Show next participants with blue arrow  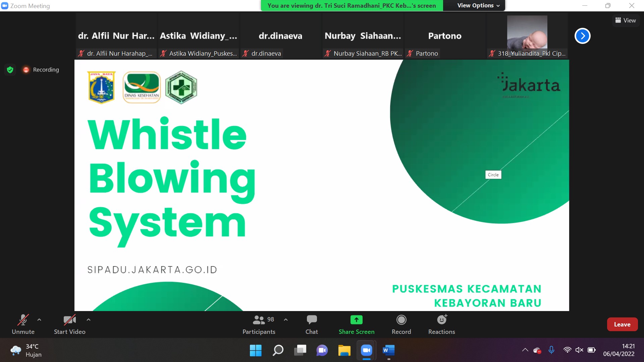pyautogui.click(x=583, y=36)
